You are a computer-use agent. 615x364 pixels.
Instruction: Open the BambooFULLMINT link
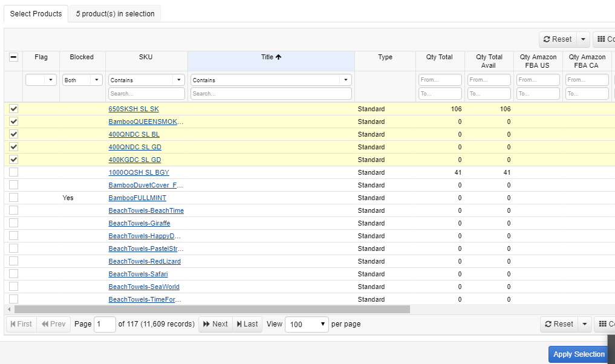coord(137,198)
